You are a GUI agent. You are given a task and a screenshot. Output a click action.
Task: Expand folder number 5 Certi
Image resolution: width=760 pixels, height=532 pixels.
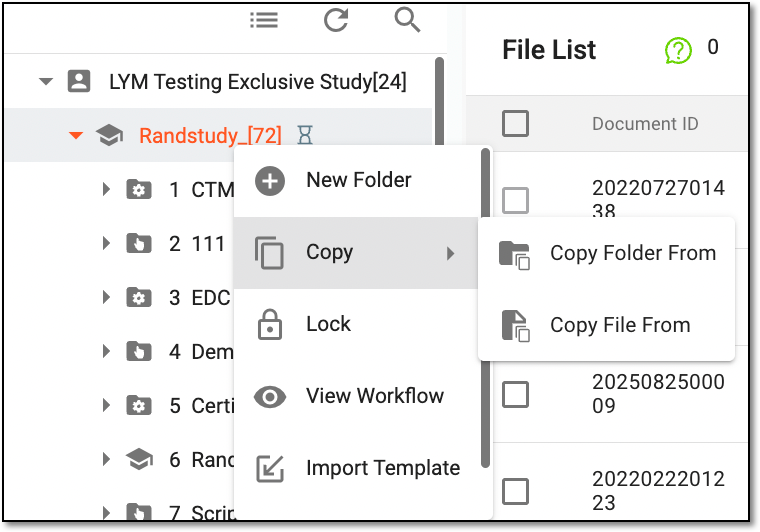pyautogui.click(x=106, y=405)
